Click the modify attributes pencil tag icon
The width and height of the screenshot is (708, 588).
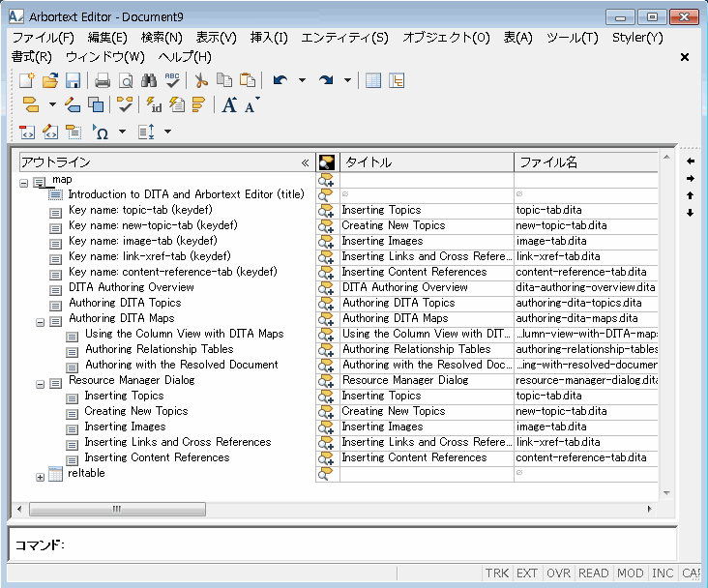[x=73, y=104]
